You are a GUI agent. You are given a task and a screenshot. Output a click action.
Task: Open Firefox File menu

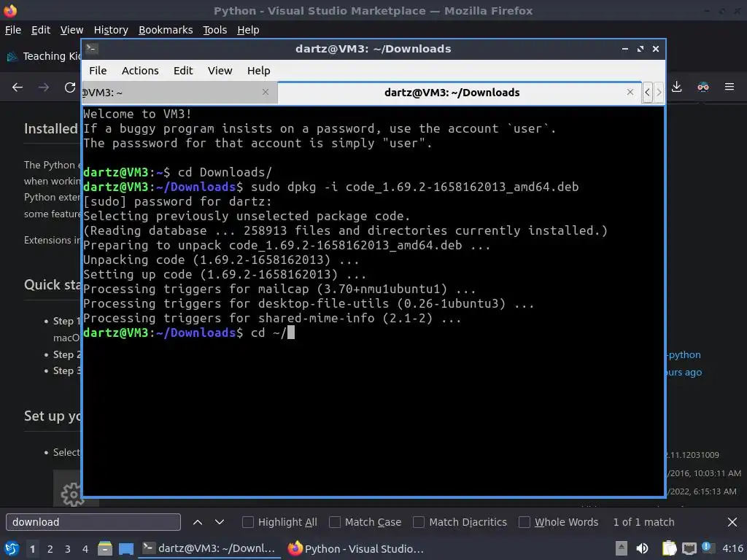(x=13, y=30)
